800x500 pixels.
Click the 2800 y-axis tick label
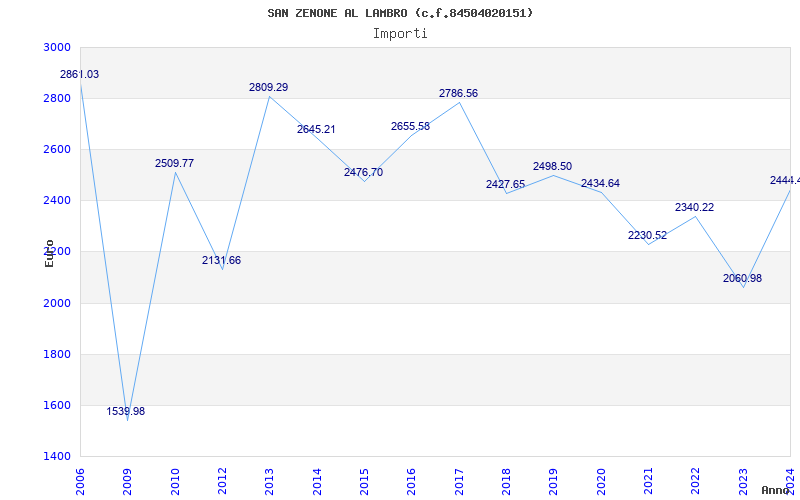58,98
